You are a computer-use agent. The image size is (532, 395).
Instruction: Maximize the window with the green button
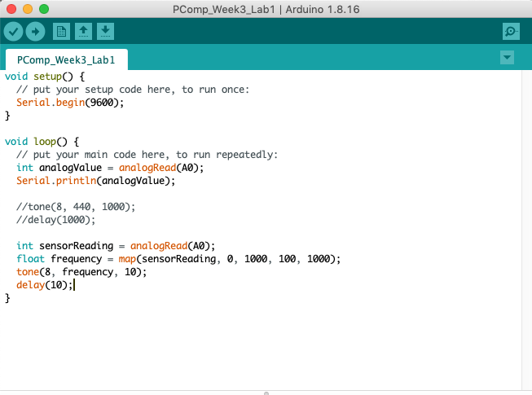44,9
